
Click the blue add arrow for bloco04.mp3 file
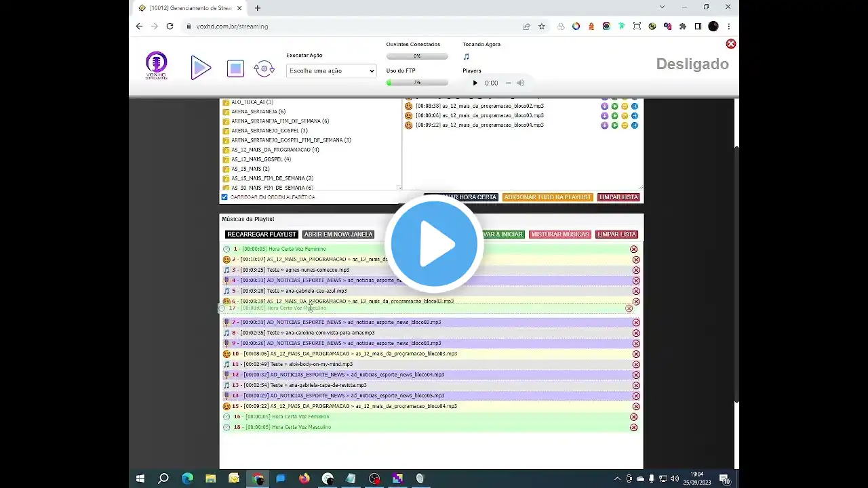[x=635, y=125]
